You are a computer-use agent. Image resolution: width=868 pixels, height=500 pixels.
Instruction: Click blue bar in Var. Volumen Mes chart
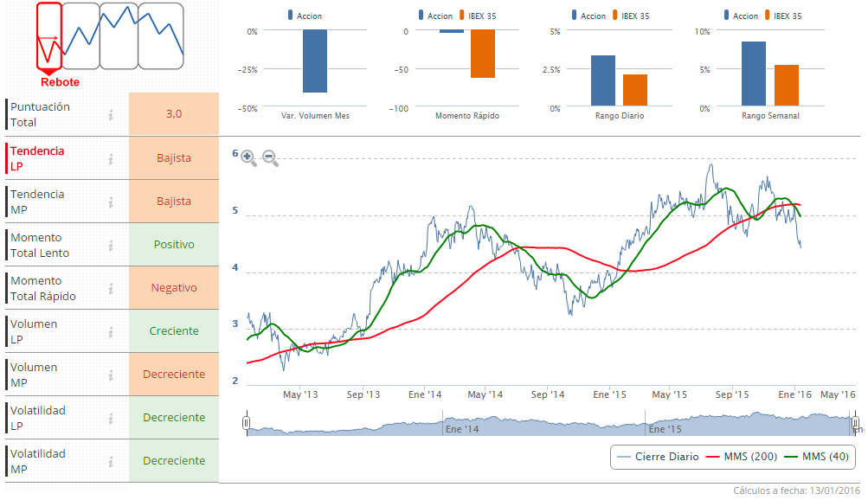pos(315,61)
